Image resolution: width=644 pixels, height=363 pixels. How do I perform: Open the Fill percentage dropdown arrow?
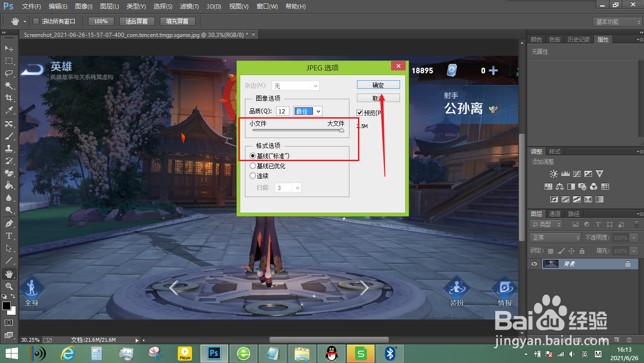[633, 251]
